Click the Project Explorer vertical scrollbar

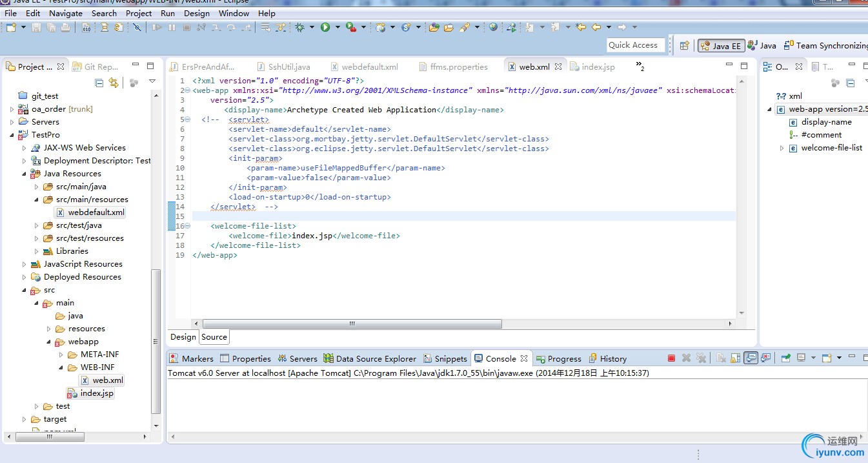click(155, 340)
